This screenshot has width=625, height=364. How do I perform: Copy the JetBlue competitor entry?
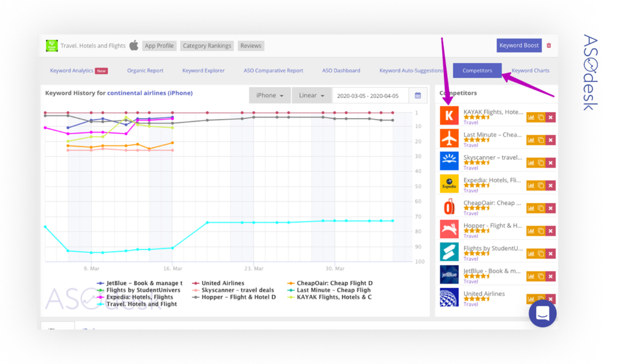(x=541, y=276)
